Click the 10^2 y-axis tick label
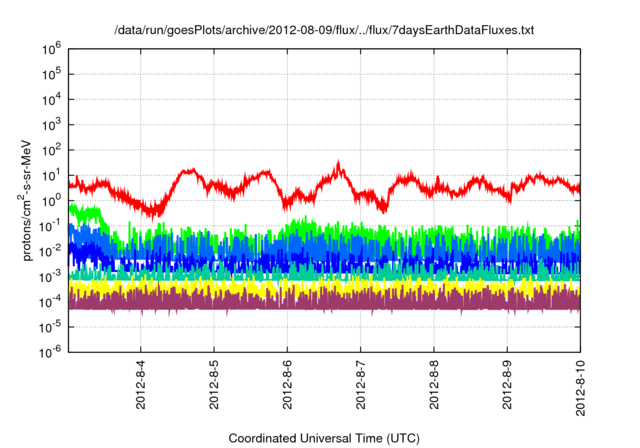The width and height of the screenshot is (640, 448). pos(52,150)
